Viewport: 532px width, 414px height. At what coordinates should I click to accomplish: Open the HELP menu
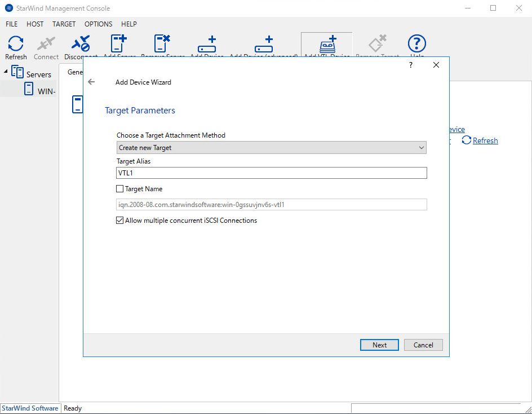(x=129, y=24)
